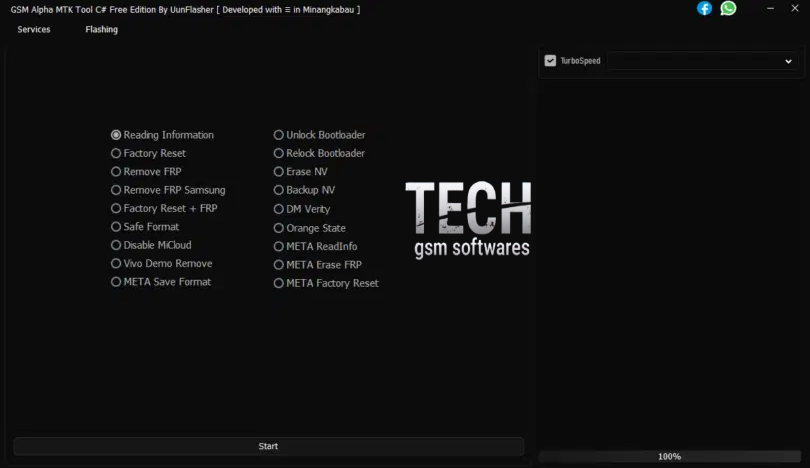Select the Safe Format option
Image resolution: width=810 pixels, height=468 pixels.
point(145,227)
